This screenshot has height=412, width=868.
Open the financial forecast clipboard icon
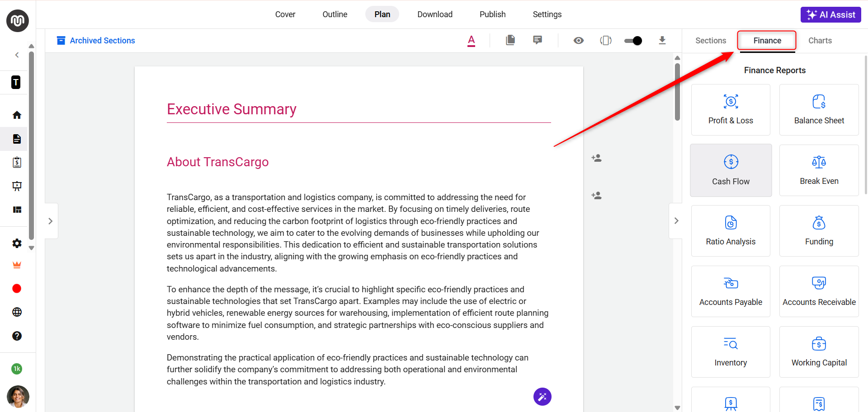coord(17,163)
